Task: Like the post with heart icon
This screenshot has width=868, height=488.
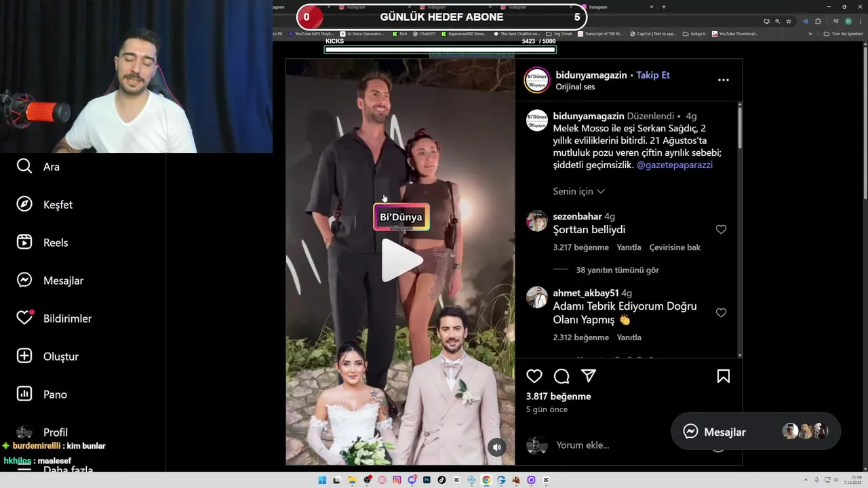Action: coord(534,376)
